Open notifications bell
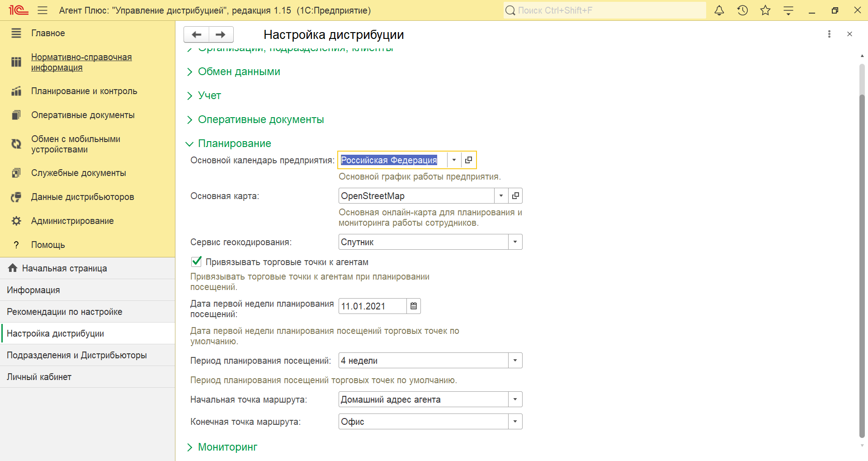868x461 pixels. click(719, 10)
